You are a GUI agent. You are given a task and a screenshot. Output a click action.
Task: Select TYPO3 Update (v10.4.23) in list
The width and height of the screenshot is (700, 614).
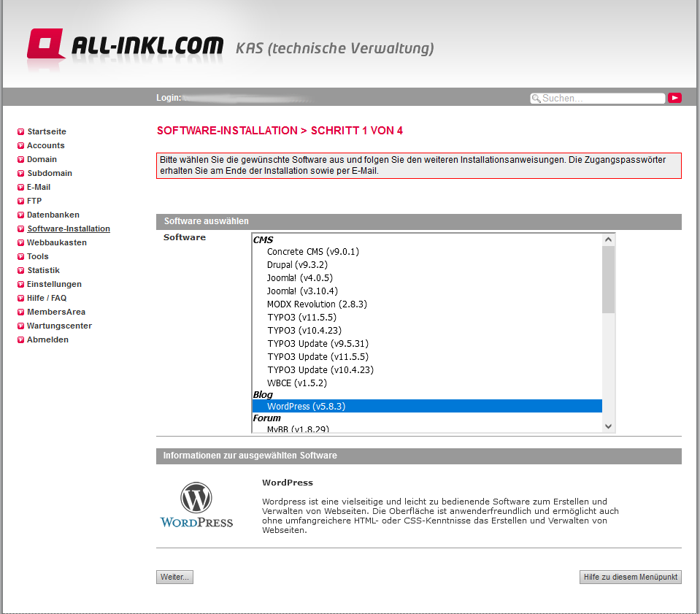click(x=427, y=370)
